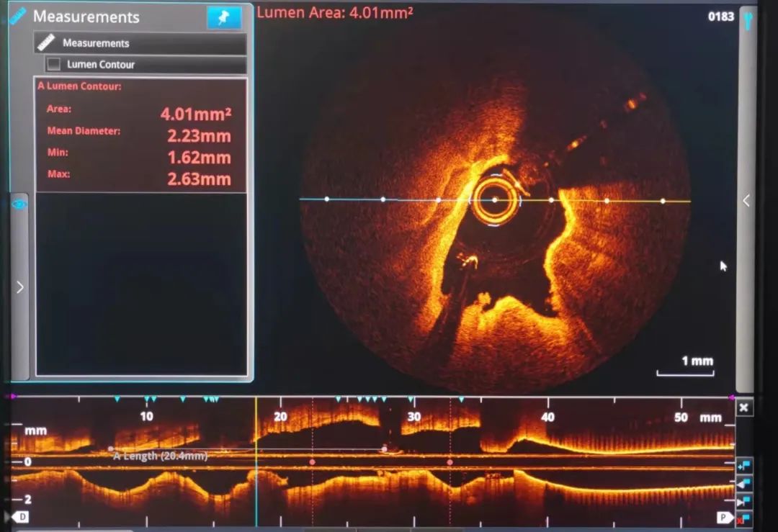Jump to next bookmark with right-arrow flag
Image resolution: width=778 pixels, height=532 pixels.
744,500
